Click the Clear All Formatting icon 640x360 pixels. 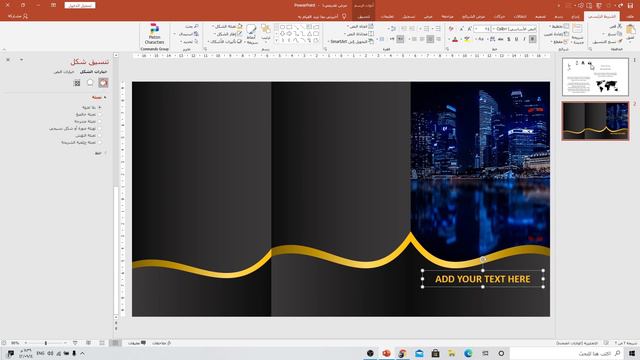pyautogui.click(x=451, y=29)
